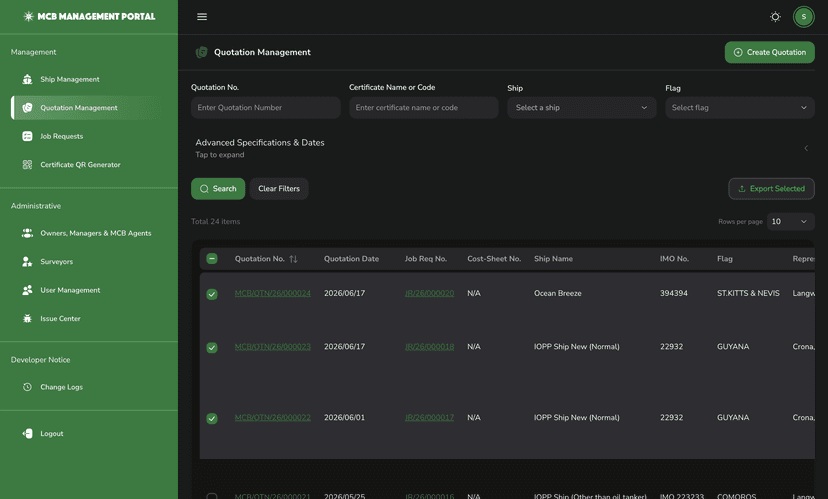Click the 'ST.KITTS & NEVIS' flag cell
The height and width of the screenshot is (499, 828).
tap(748, 293)
